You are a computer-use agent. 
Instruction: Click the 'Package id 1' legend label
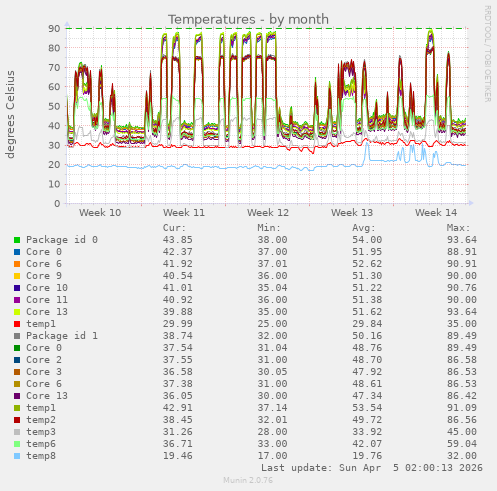click(x=62, y=336)
